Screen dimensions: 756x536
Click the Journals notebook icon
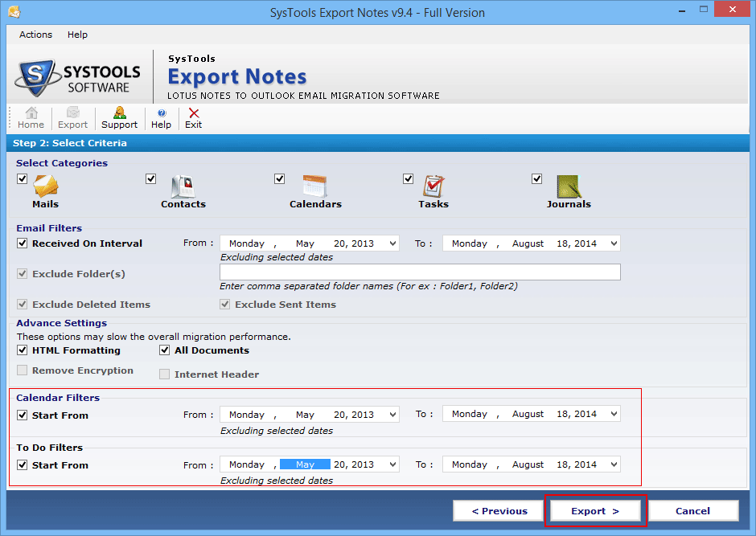[569, 186]
